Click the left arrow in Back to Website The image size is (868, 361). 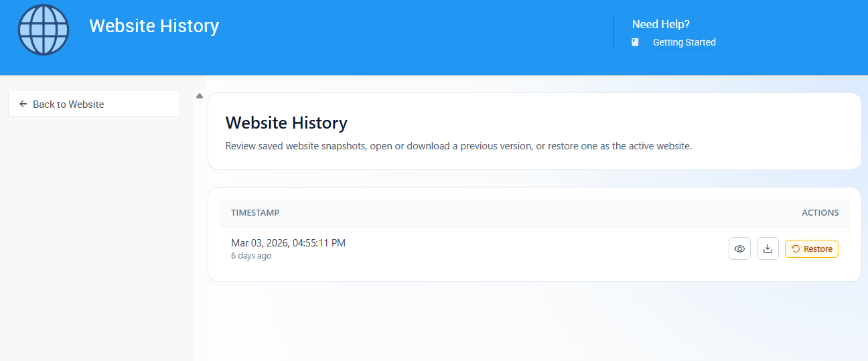click(x=23, y=104)
